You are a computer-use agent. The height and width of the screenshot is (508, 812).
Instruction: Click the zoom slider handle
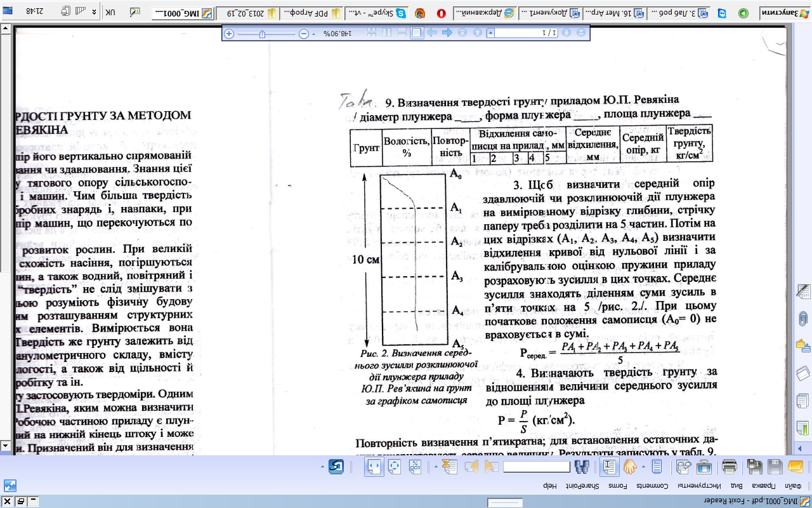pyautogui.click(x=263, y=34)
